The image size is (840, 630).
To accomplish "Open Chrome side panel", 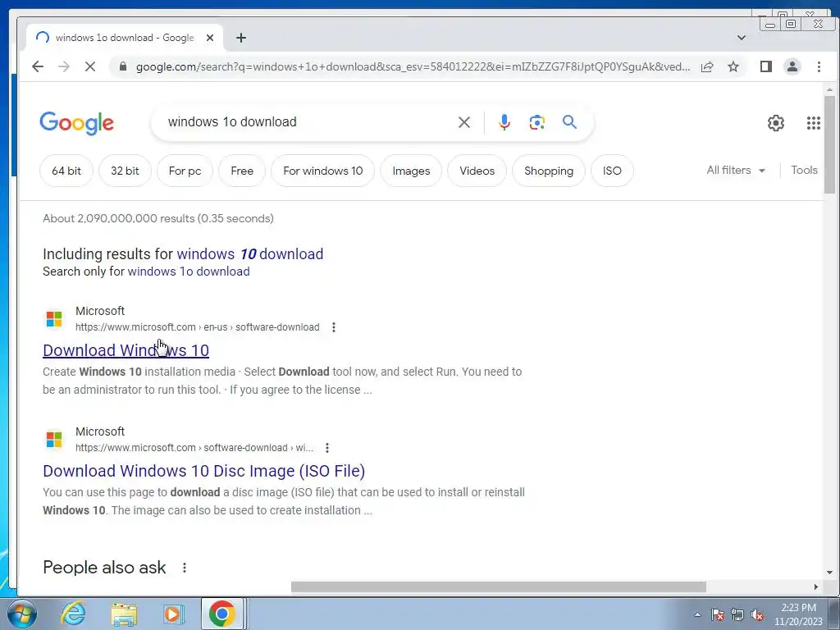I will (x=766, y=66).
